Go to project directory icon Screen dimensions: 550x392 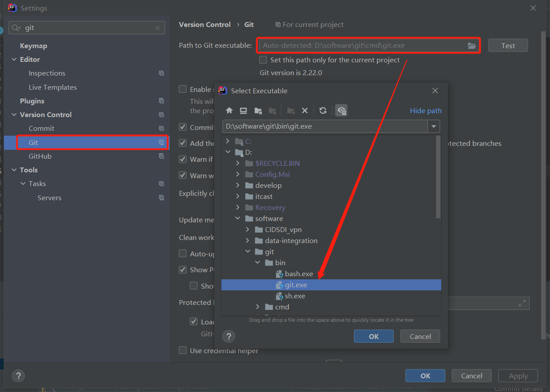258,110
